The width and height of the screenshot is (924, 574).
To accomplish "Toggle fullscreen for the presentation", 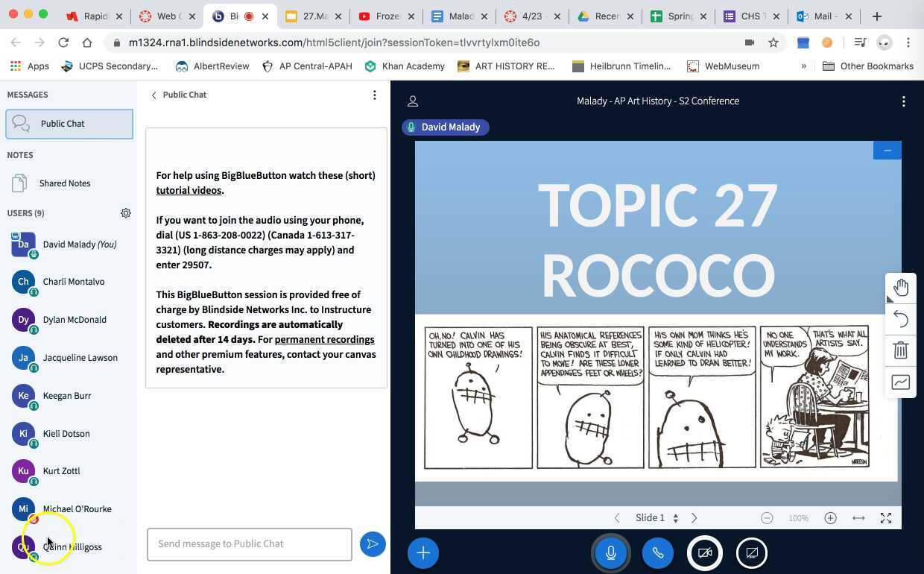I will tap(886, 517).
